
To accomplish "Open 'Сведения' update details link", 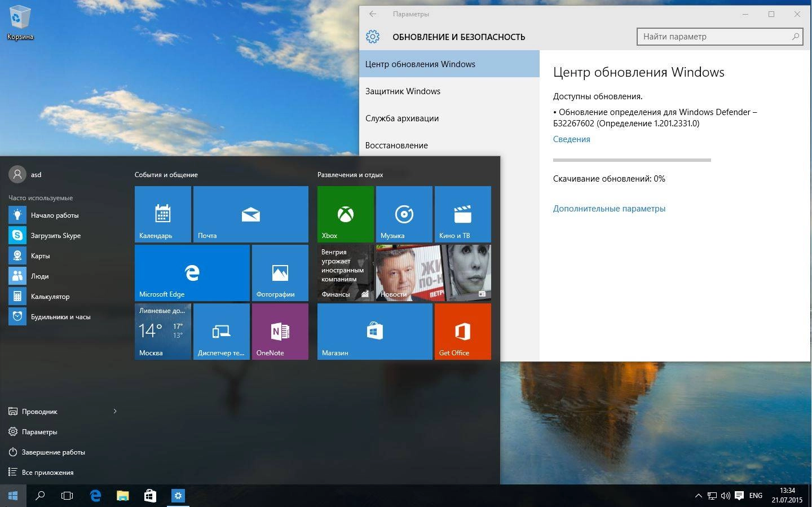I will click(x=571, y=139).
